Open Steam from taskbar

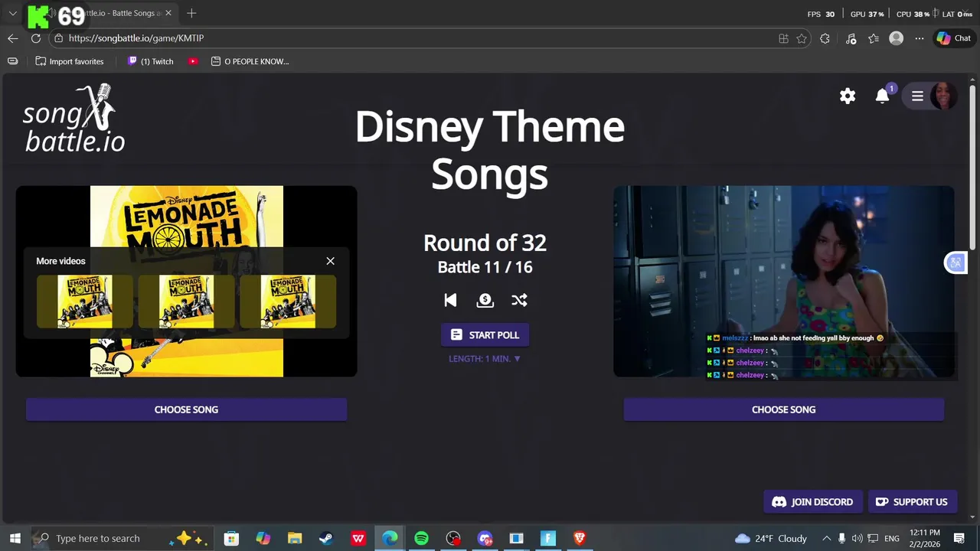click(326, 538)
